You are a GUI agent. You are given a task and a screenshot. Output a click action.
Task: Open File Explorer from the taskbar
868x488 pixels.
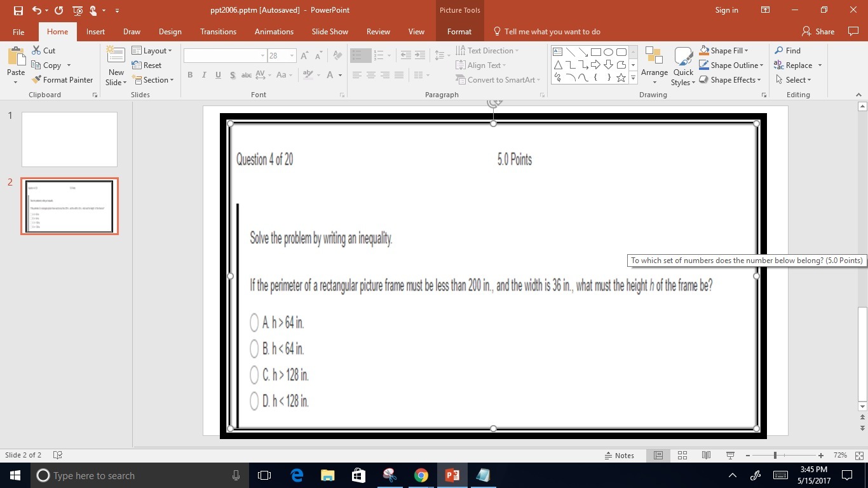coord(328,475)
